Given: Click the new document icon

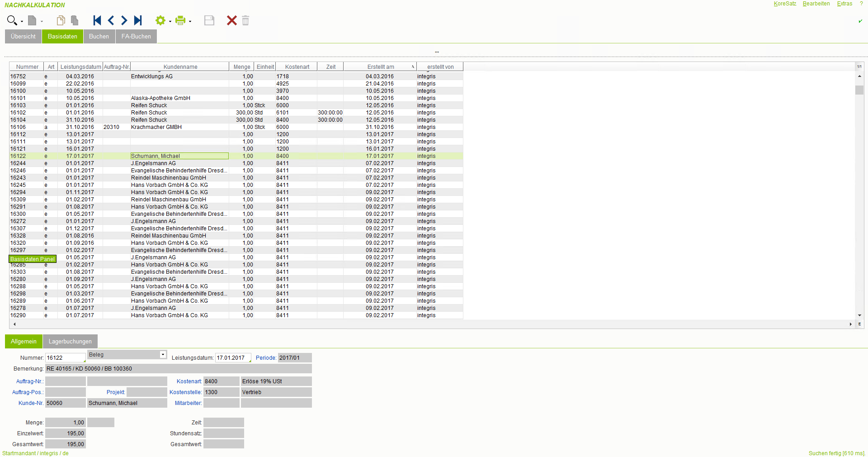Looking at the screenshot, I should [x=32, y=20].
